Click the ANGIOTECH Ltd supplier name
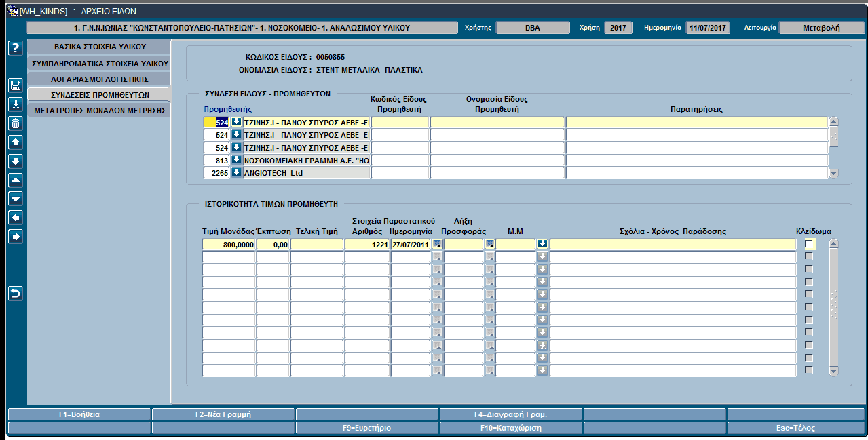The image size is (868, 440). click(307, 173)
